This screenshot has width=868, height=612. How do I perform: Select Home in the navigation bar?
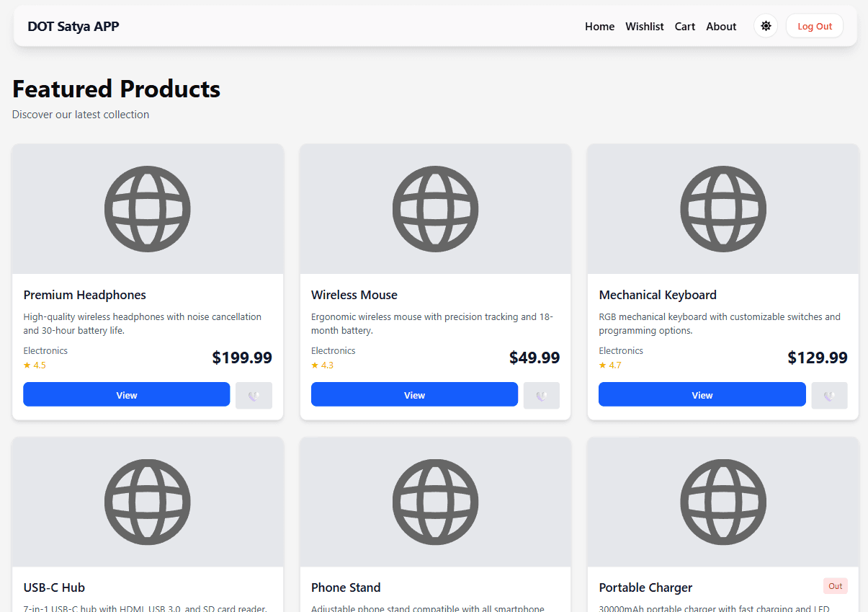[599, 26]
